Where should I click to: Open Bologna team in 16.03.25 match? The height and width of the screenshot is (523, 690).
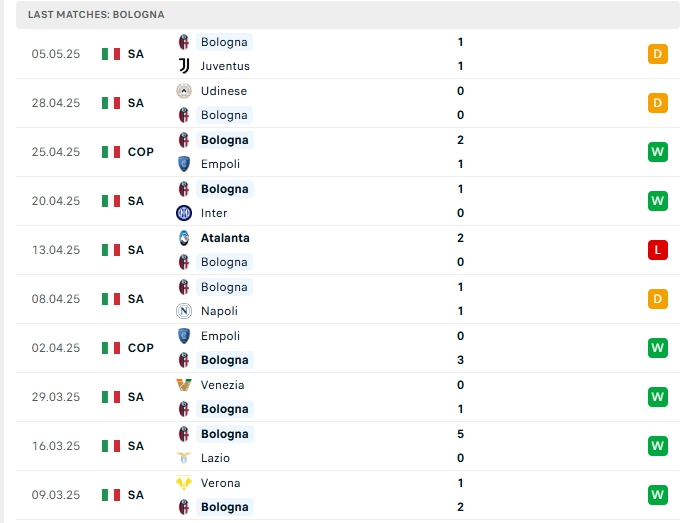tap(224, 434)
